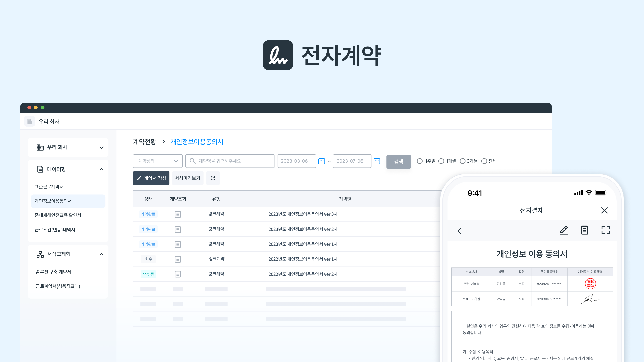The image size is (644, 362).
Task: Close the 전자결재 mobile panel
Action: pos(604,210)
